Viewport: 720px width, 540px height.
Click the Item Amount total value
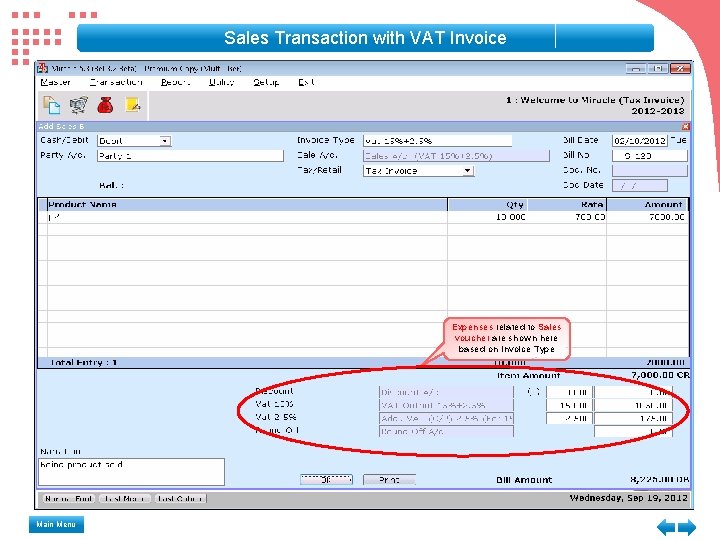tap(660, 375)
